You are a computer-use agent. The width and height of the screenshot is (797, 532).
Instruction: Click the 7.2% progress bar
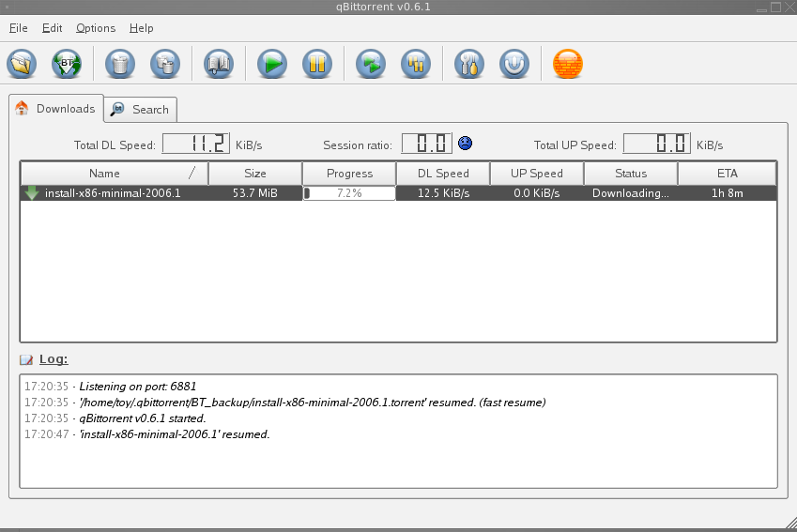pos(349,193)
